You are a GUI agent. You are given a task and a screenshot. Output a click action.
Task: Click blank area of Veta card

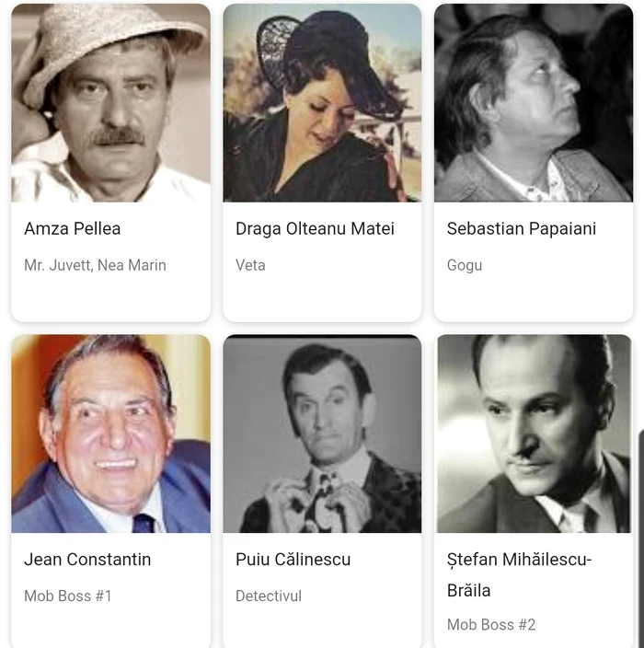tap(322, 297)
